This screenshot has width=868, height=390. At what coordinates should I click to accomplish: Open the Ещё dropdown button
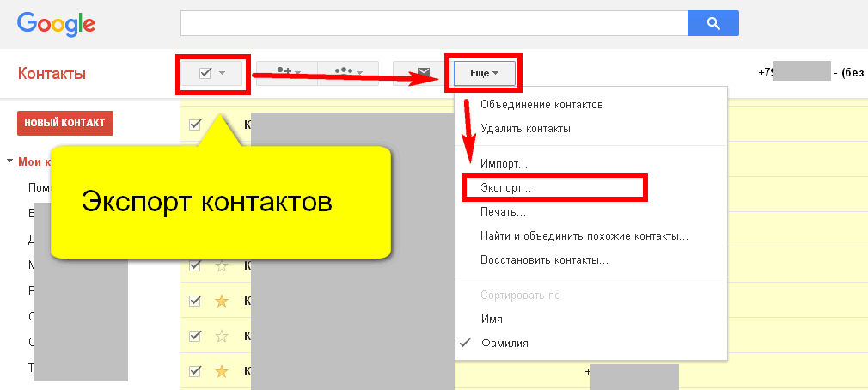pyautogui.click(x=484, y=74)
